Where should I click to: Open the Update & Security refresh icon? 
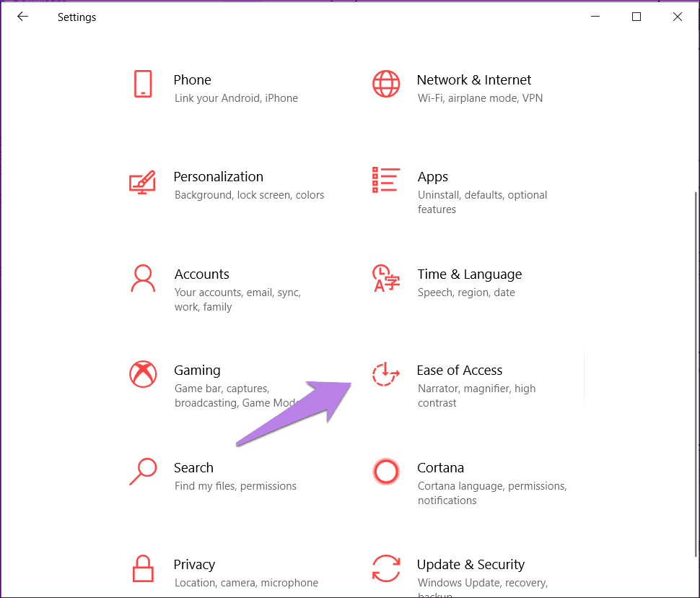tap(386, 568)
